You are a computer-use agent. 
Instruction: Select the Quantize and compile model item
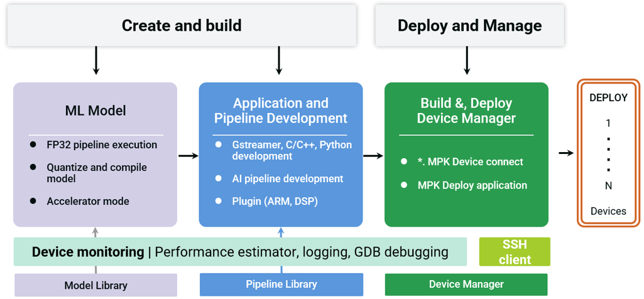(x=97, y=173)
